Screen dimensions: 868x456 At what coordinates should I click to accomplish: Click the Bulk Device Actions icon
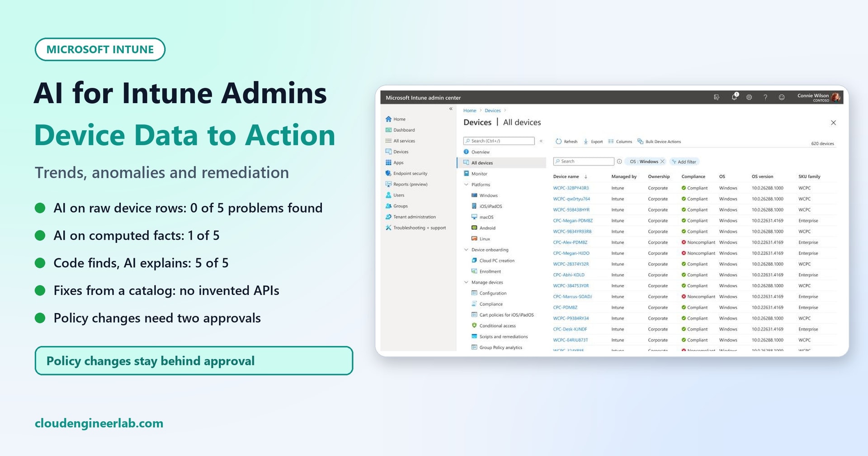(640, 142)
